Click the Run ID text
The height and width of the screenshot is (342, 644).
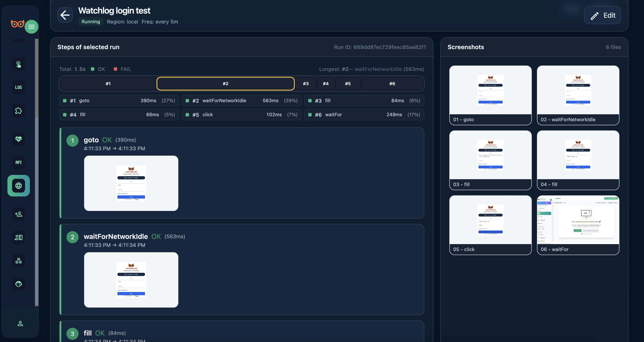coord(380,47)
